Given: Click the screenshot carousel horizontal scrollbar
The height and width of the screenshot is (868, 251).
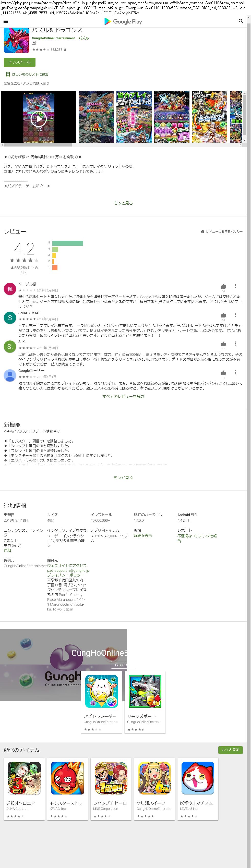Looking at the screenshot, I should click(37, 145).
